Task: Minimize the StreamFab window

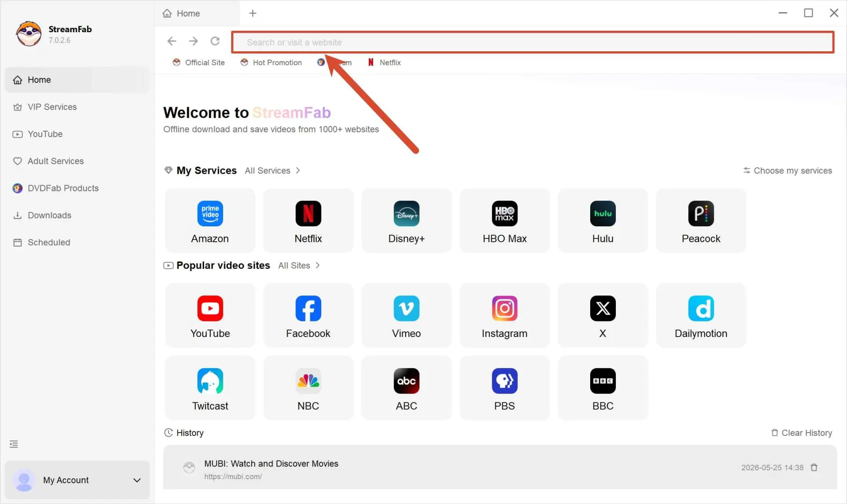Action: click(783, 13)
